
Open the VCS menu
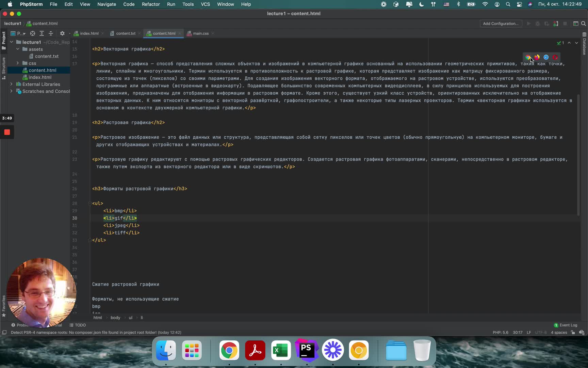click(x=205, y=4)
